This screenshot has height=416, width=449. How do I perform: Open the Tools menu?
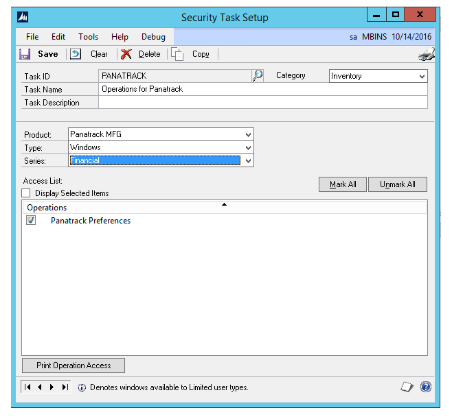pyautogui.click(x=88, y=37)
